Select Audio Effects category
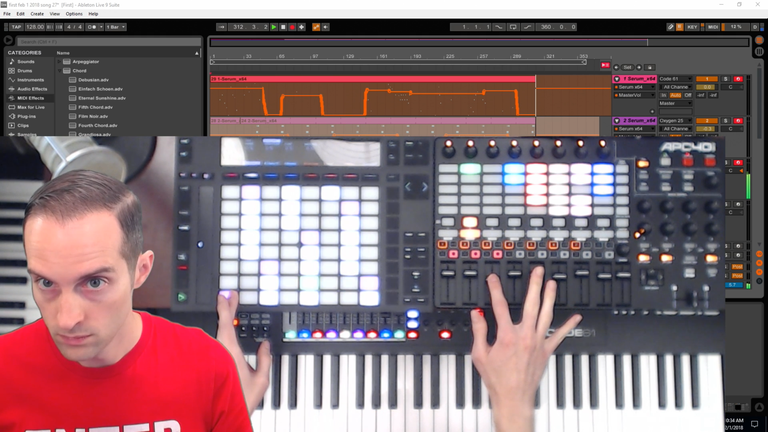Viewport: 768px width, 432px height. (32, 89)
